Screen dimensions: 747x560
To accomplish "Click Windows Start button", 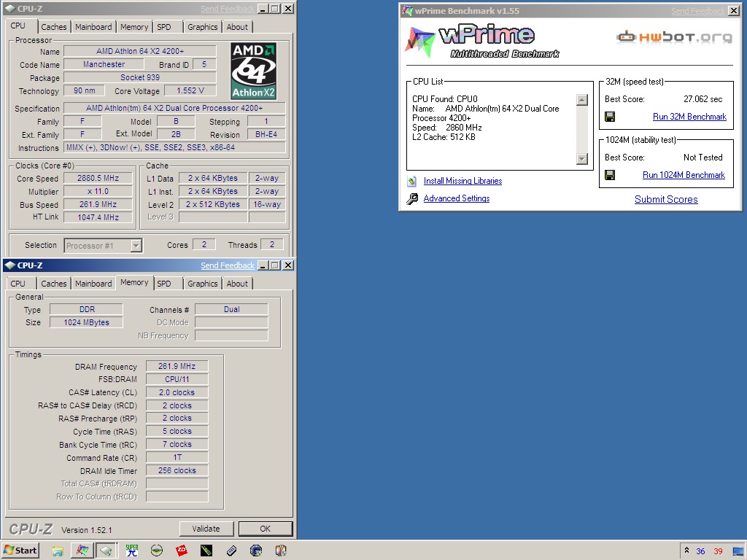I will tap(20, 551).
